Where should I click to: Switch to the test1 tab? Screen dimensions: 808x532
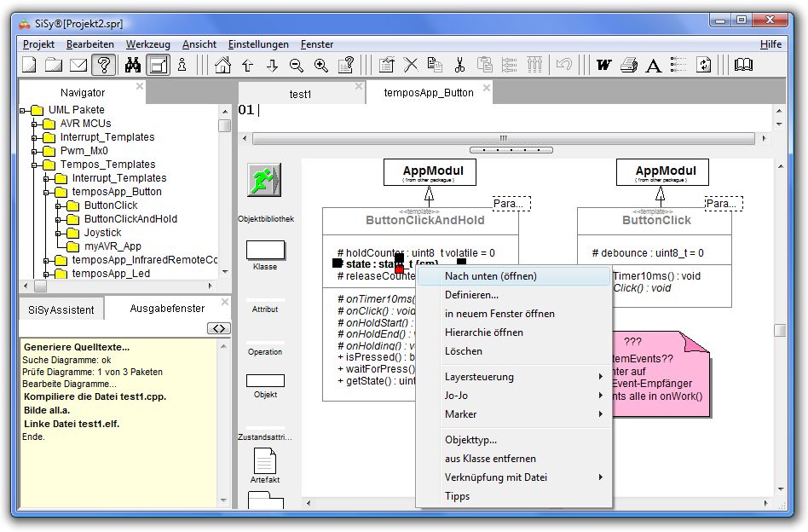pos(300,94)
